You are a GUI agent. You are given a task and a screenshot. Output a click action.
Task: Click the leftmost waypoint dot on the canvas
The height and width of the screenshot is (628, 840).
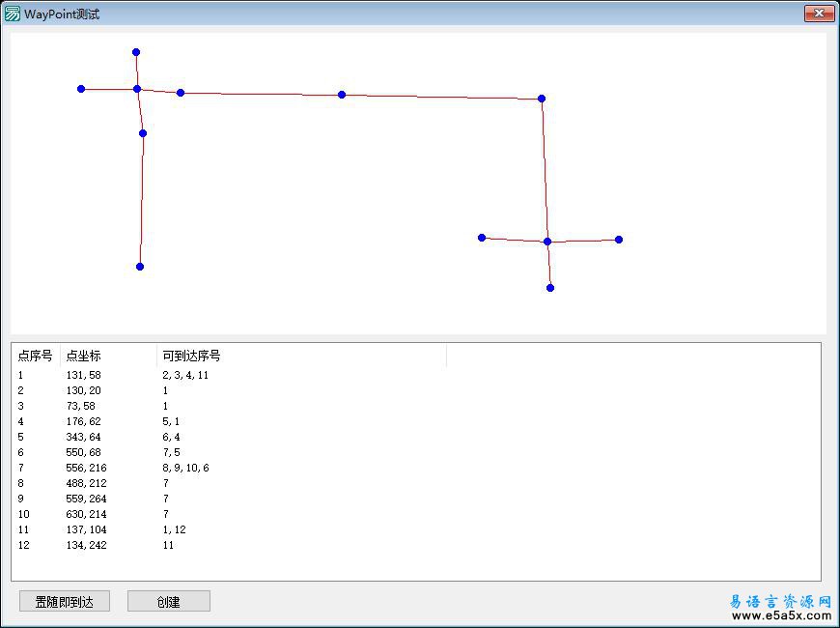click(81, 89)
